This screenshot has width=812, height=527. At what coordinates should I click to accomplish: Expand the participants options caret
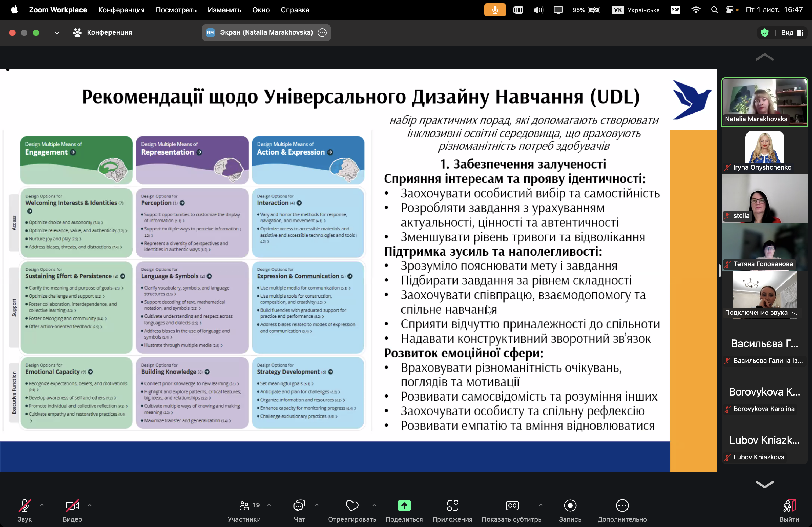269,505
